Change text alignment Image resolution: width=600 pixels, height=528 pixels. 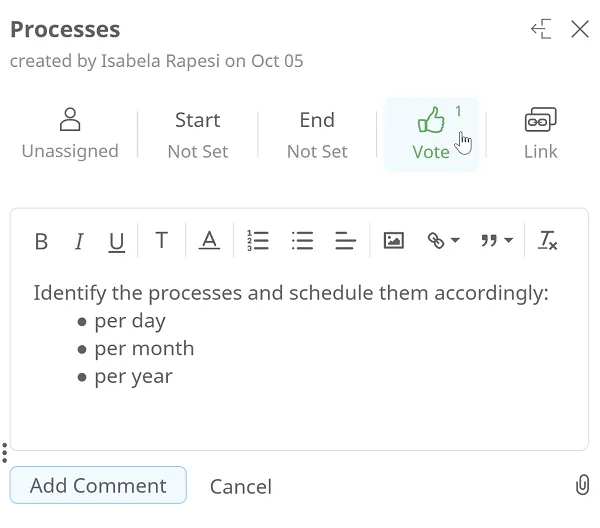pos(346,241)
